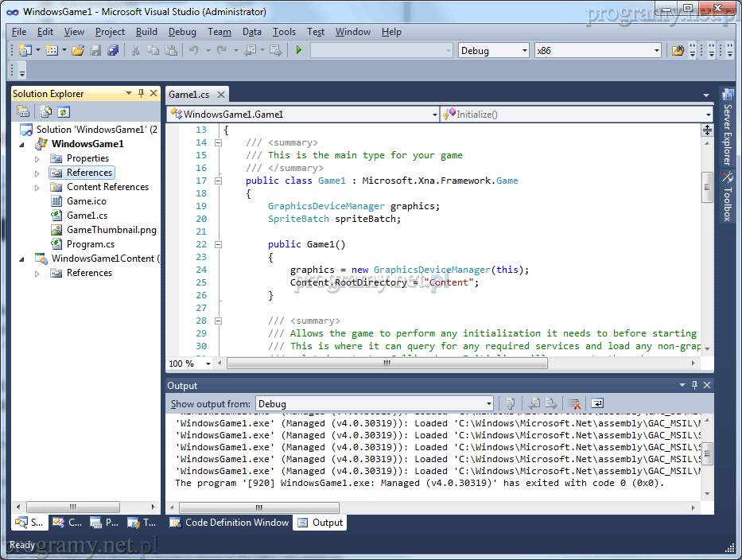Open the Show output from dropdown

click(375, 403)
